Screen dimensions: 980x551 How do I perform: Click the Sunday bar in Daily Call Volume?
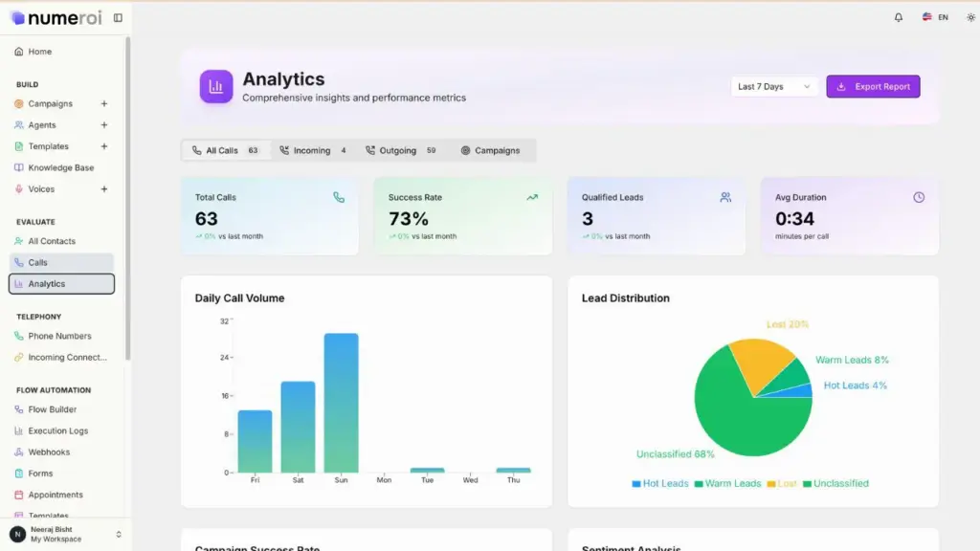[341, 402]
